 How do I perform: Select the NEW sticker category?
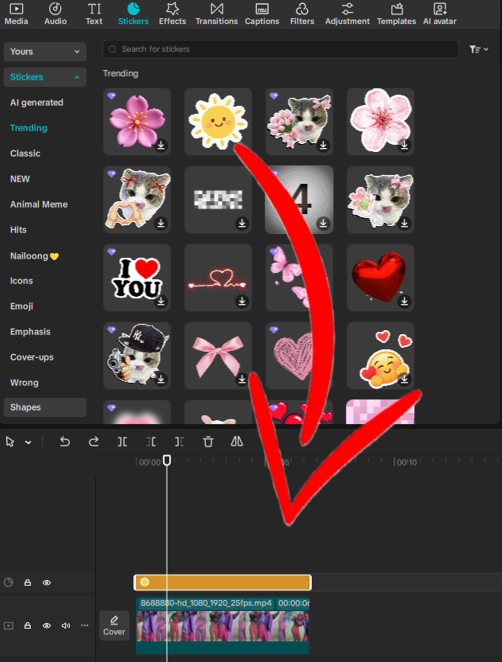[20, 179]
